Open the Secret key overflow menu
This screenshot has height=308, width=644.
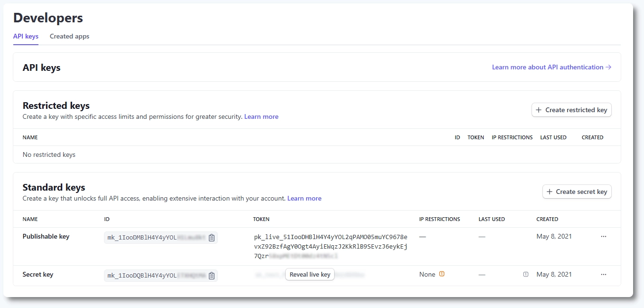(603, 274)
